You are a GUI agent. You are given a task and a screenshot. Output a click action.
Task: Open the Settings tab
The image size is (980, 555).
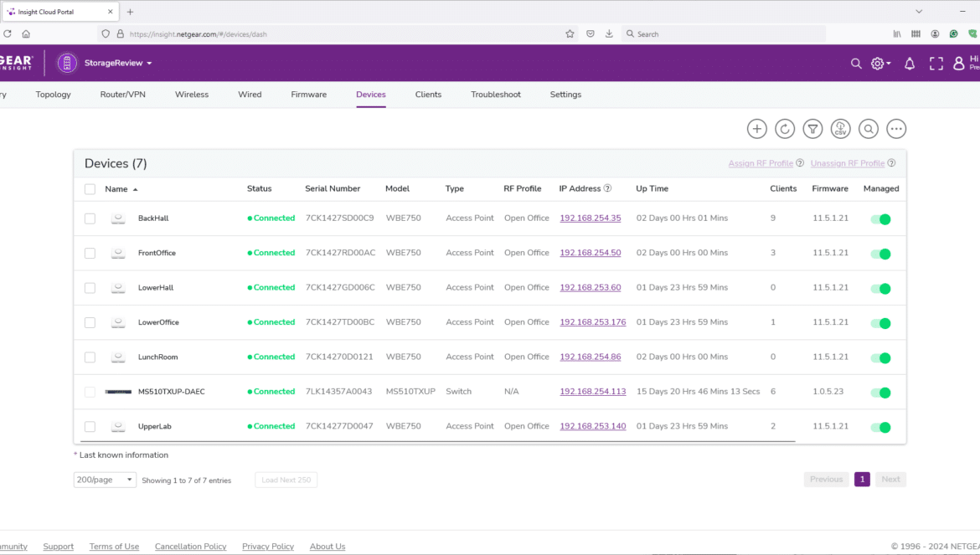point(565,95)
